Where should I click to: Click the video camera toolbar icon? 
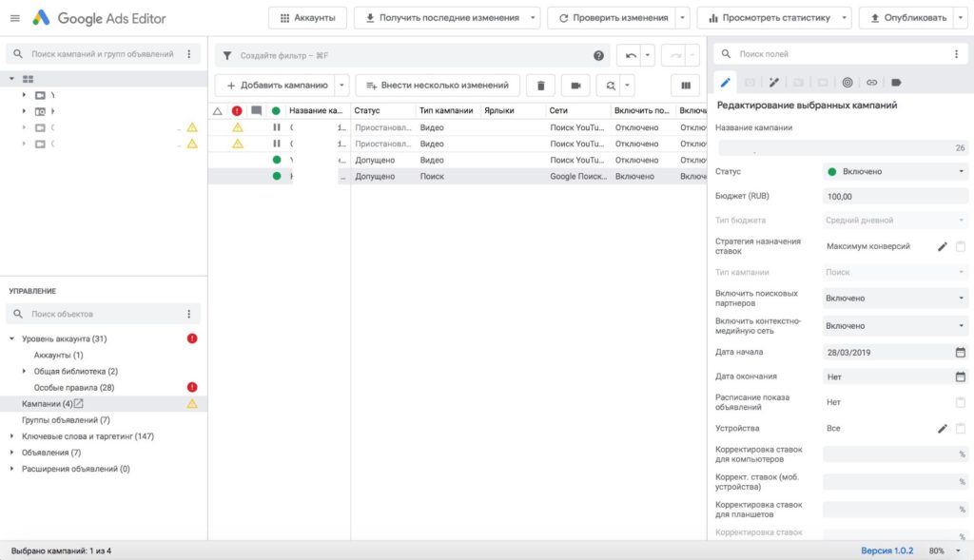(x=575, y=86)
